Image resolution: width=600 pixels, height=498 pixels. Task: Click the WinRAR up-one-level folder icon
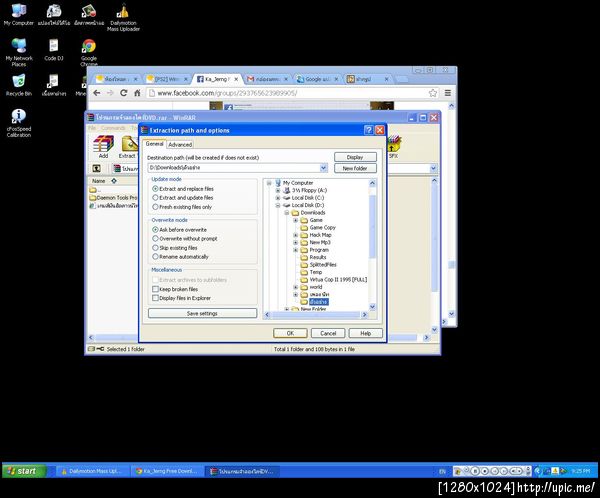[96, 168]
